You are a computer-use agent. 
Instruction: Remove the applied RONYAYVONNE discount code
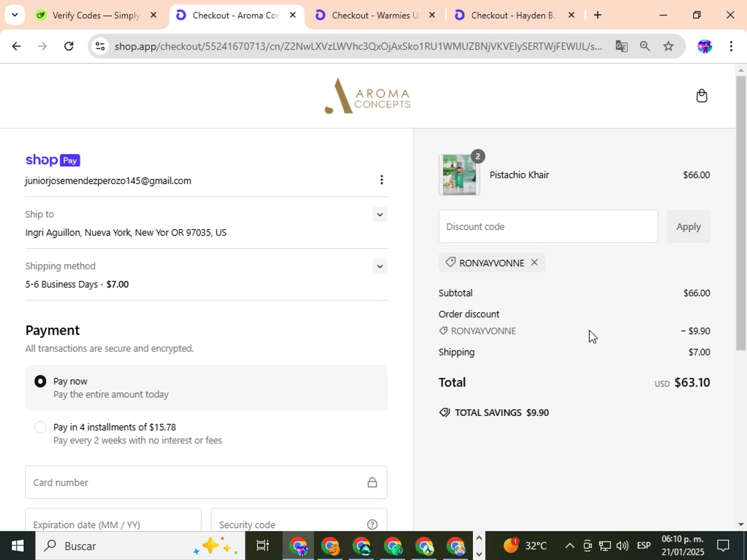[x=534, y=262]
